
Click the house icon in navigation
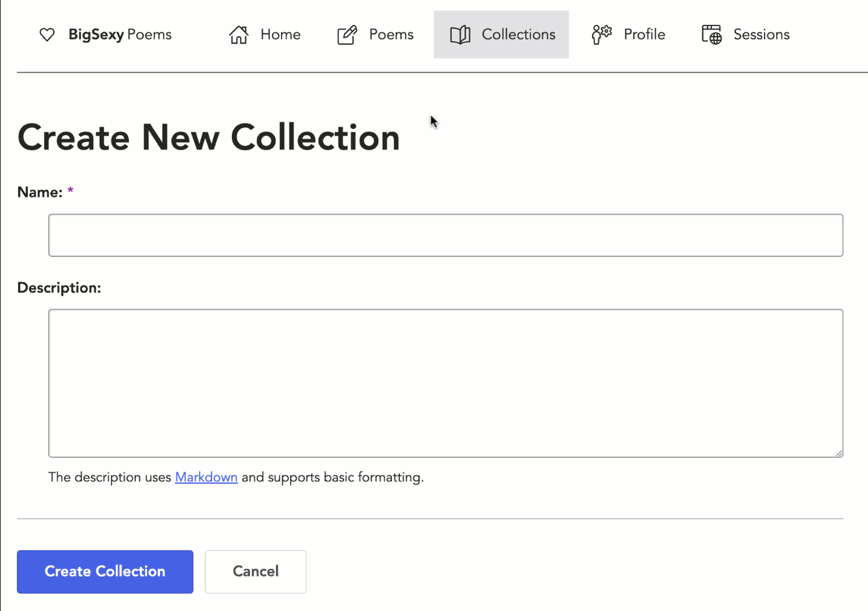[x=238, y=35]
